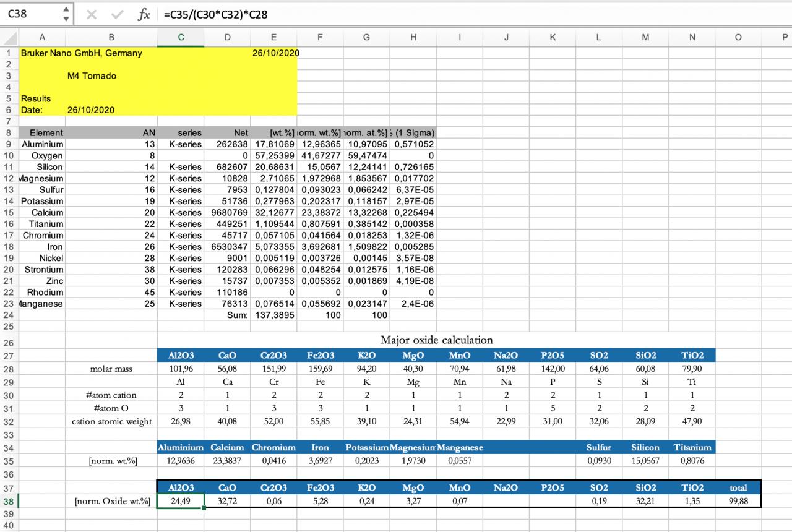Select the 'Potassium' element cell
This screenshot has width=792, height=532.
point(42,201)
